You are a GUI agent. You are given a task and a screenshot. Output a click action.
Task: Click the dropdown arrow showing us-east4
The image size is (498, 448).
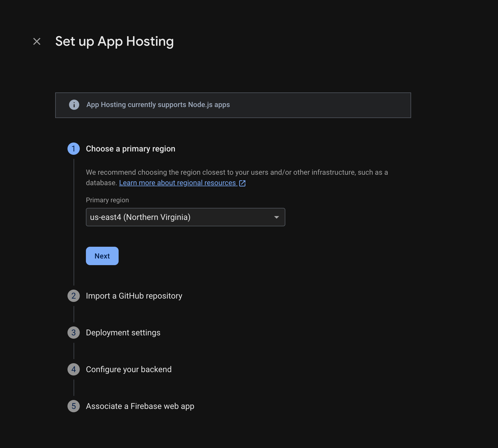point(277,217)
